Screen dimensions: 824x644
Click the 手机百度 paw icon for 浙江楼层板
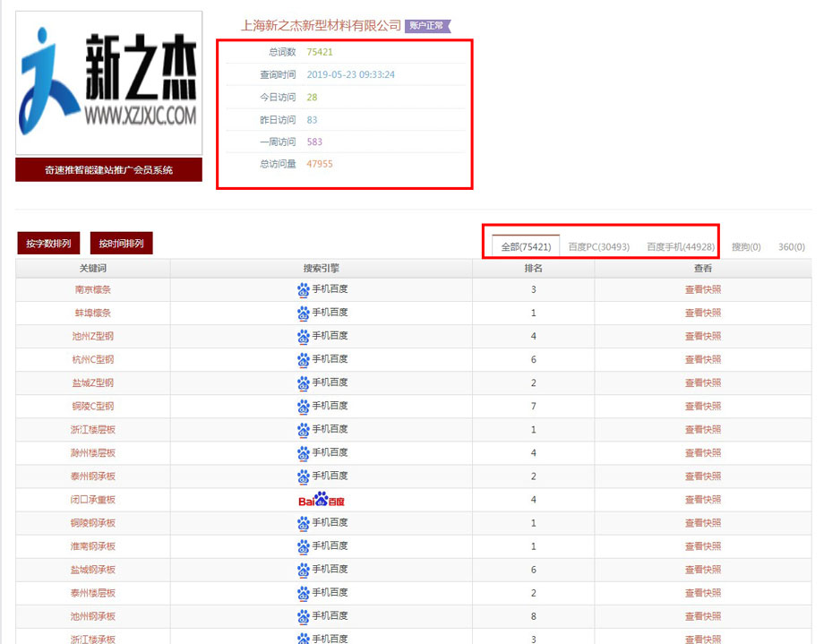click(303, 429)
